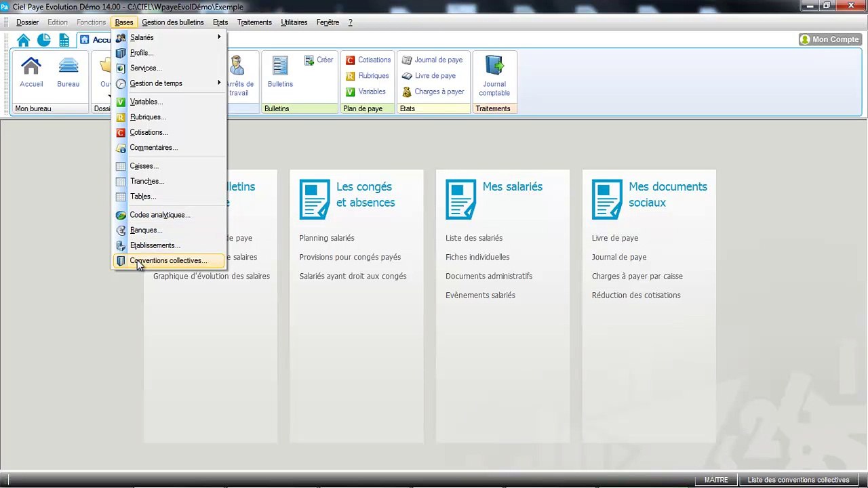Open Bureau in the ribbon
The width and height of the screenshot is (868, 488).
pos(68,73)
